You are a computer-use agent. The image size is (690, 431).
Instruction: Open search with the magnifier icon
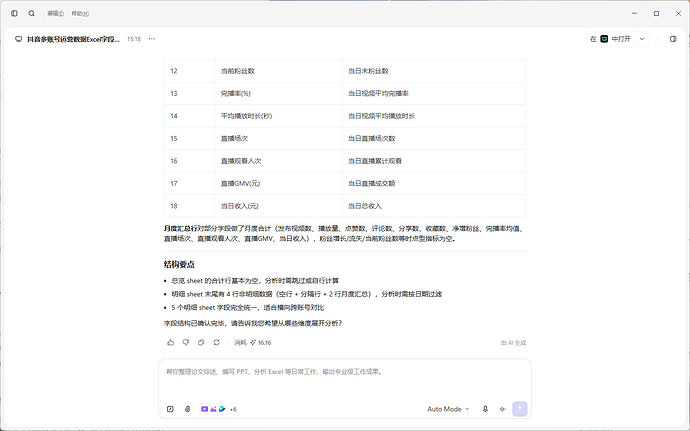32,14
